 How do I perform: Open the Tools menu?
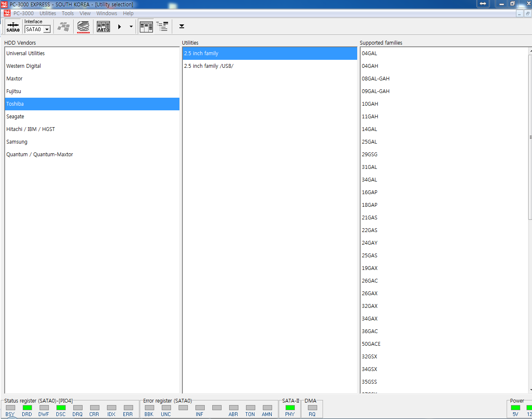coord(68,13)
